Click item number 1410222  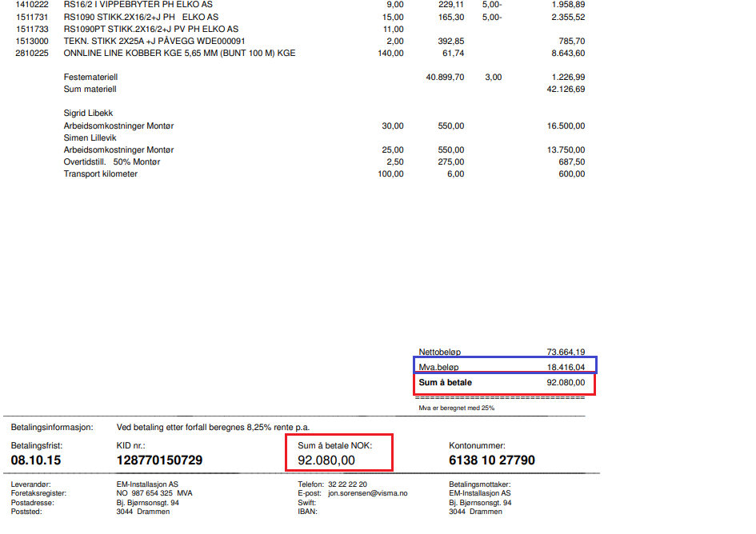click(32, 4)
